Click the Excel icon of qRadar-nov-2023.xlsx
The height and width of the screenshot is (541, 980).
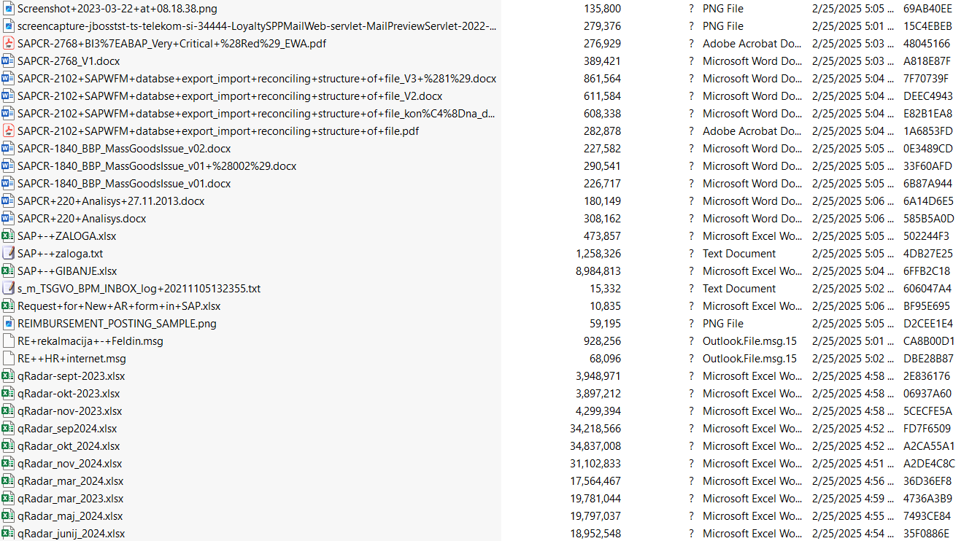(8, 411)
